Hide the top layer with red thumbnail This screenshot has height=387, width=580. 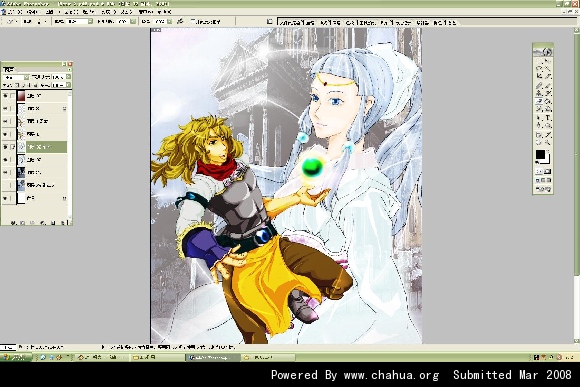[5, 96]
